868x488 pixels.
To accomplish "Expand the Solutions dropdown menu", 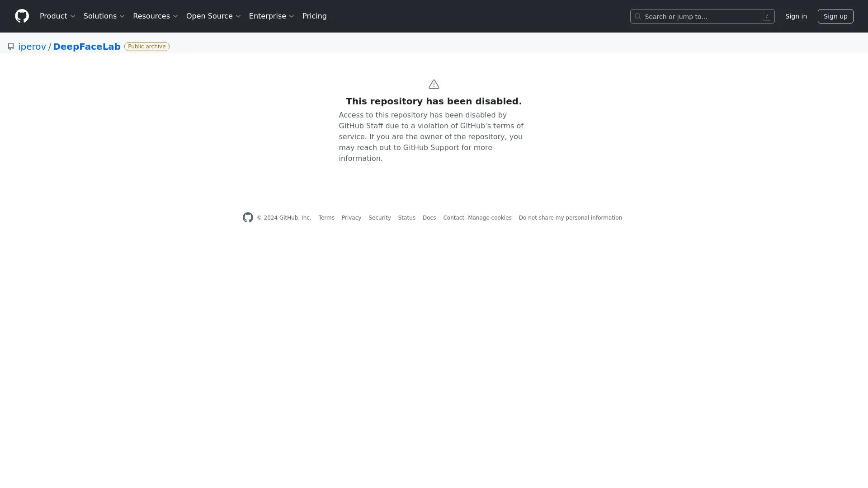I will [x=104, y=16].
